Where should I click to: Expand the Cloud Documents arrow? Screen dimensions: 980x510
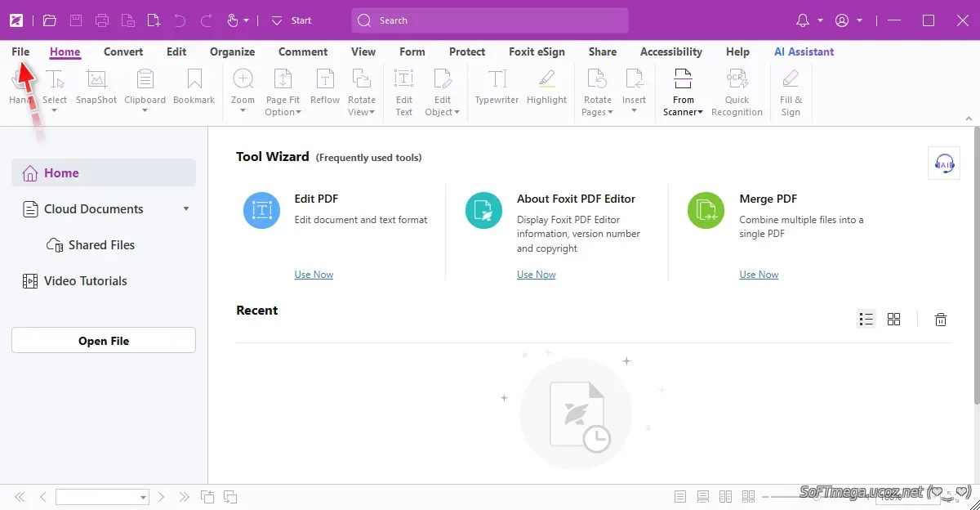click(186, 209)
